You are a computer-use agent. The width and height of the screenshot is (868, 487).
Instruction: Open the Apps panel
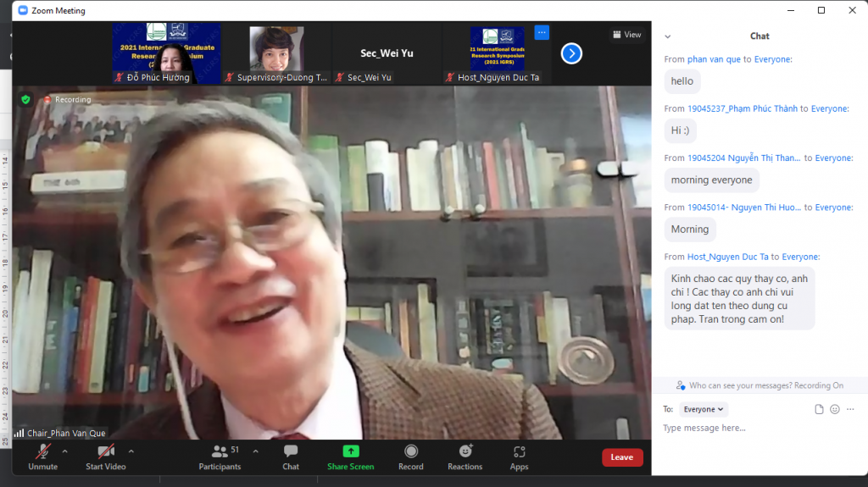519,456
